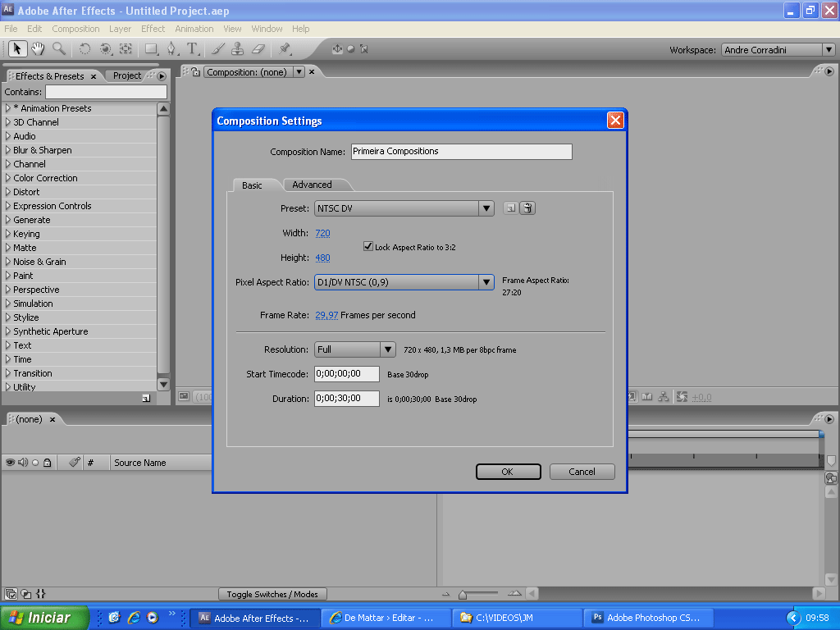The height and width of the screenshot is (630, 840).
Task: Click Toggle Switches / Modes button
Action: point(272,594)
